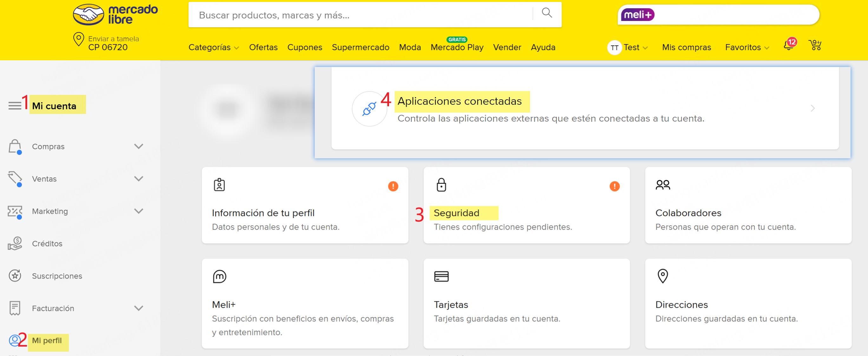The image size is (868, 356).
Task: Expand the Marketing sidebar section
Action: point(139,211)
